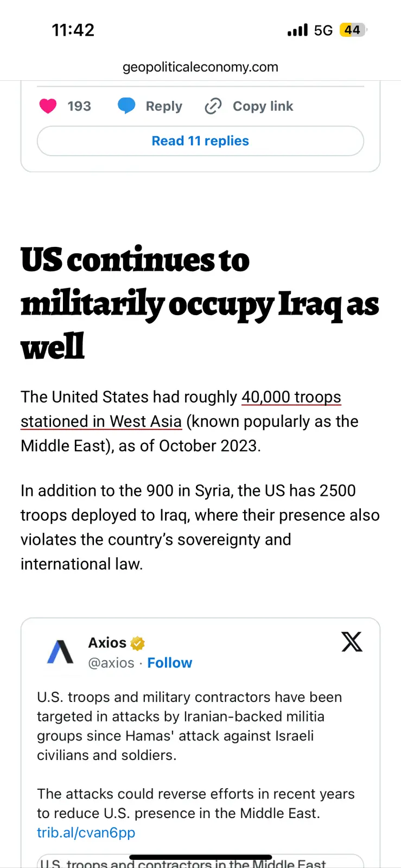
Task: Open Read 11 replies button
Action: point(200,141)
